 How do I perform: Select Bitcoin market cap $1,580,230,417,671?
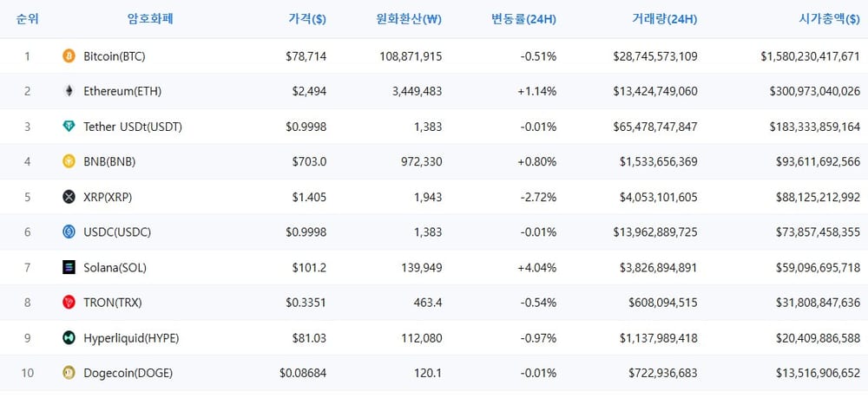tap(811, 56)
